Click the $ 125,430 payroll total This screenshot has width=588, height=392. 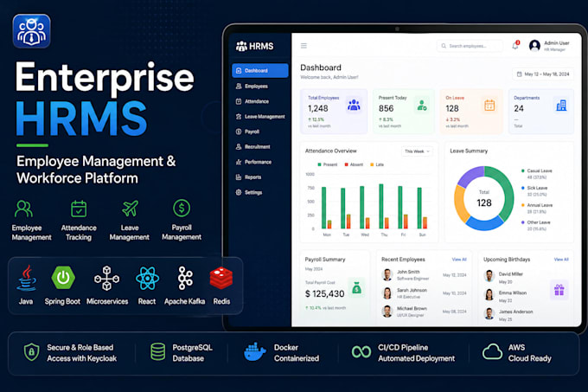325,293
